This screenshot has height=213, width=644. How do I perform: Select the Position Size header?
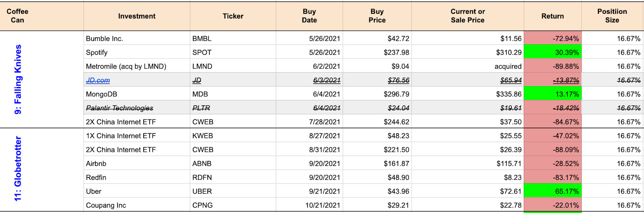[612, 16]
